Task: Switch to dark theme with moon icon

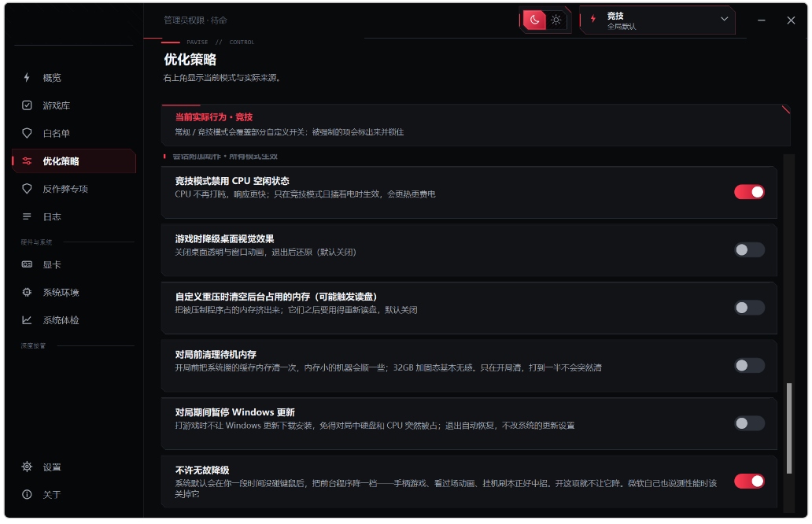Action: (534, 20)
